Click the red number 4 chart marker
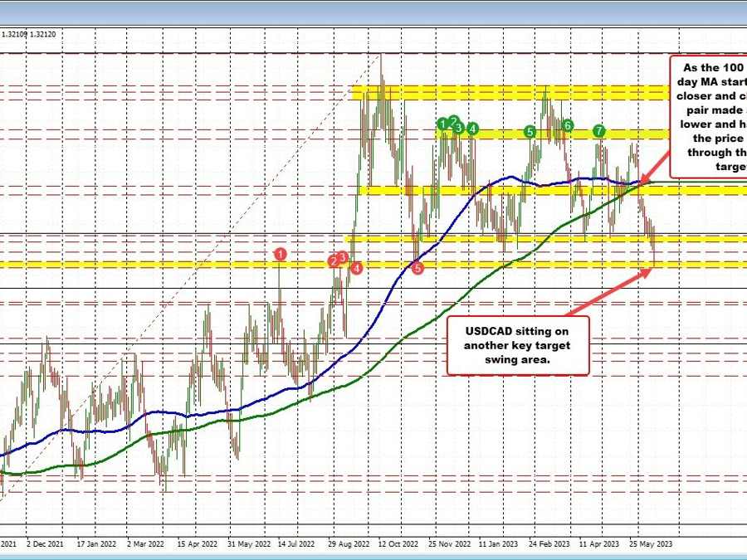Screen dimensions: 747x560 coord(356,269)
